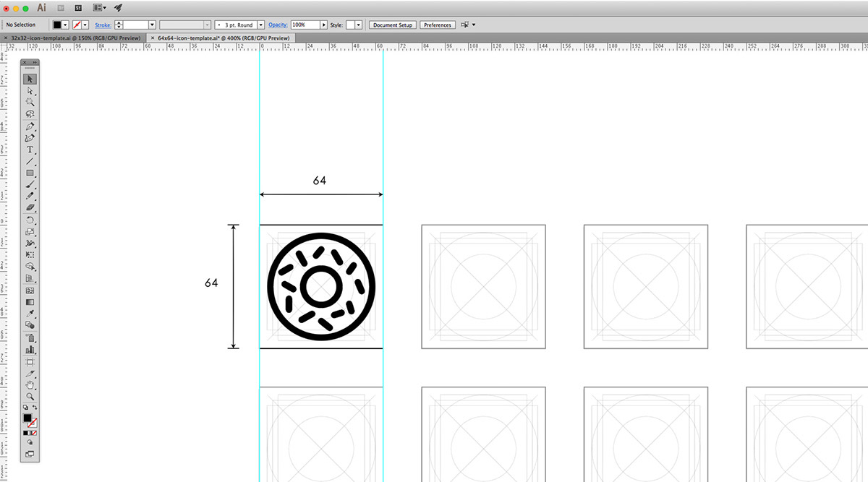Open the 3 pt. Round brush dropdown
868x482 pixels.
click(x=261, y=25)
